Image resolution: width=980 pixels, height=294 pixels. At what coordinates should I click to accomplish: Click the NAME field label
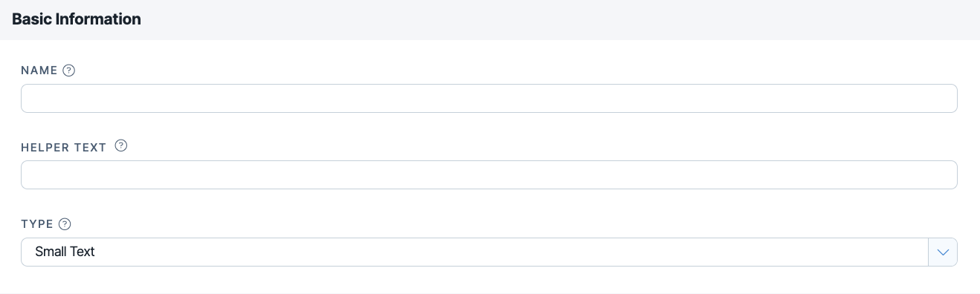(x=39, y=71)
